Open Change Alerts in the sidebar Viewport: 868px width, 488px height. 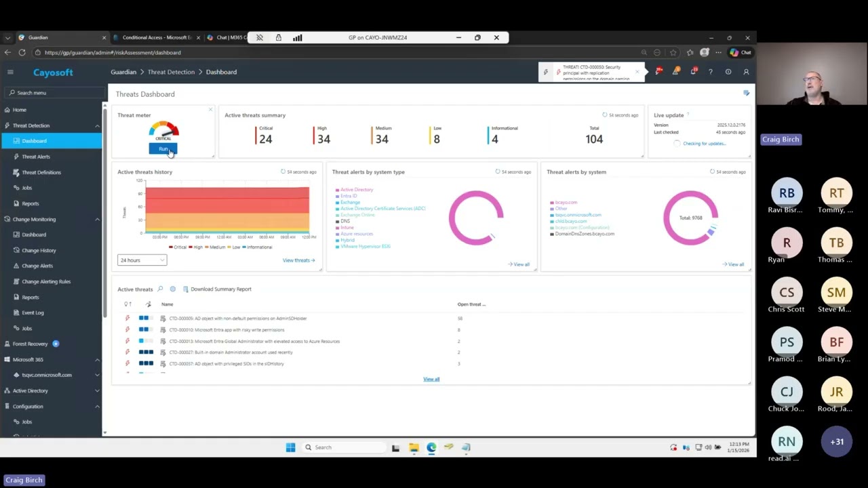(x=37, y=266)
